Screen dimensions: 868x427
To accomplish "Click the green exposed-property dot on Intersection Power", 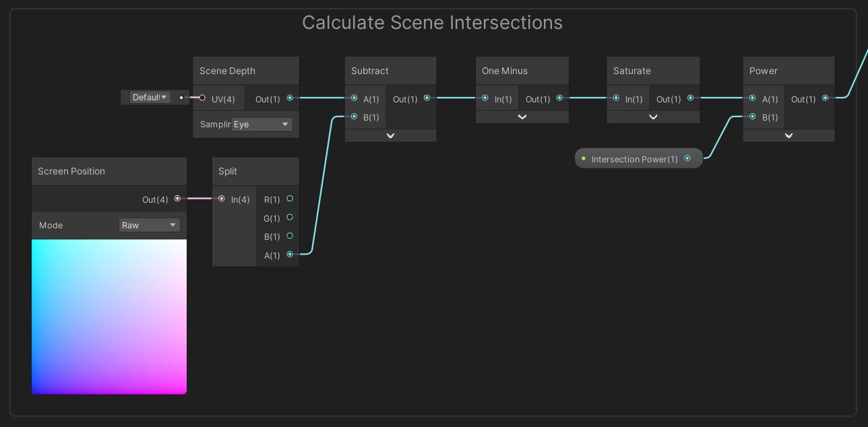I will pyautogui.click(x=584, y=158).
